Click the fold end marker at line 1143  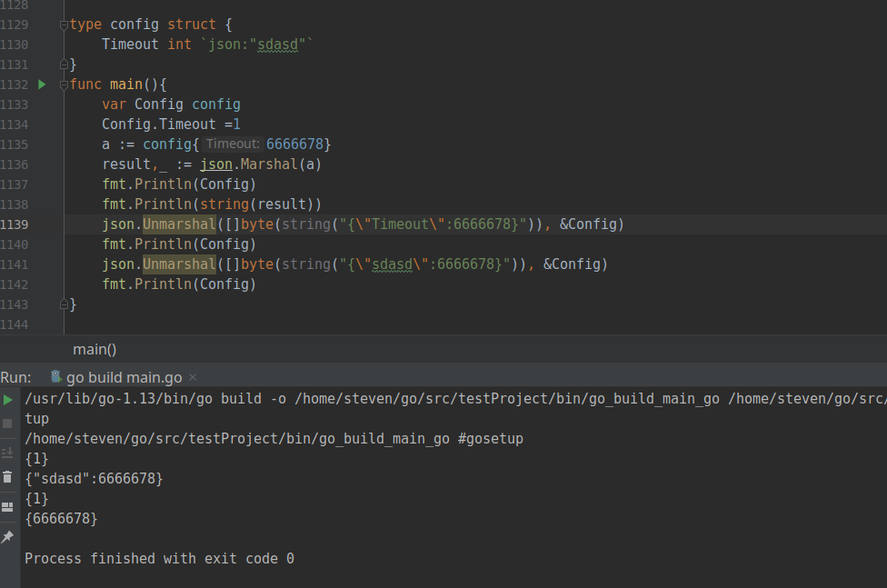pos(64,304)
